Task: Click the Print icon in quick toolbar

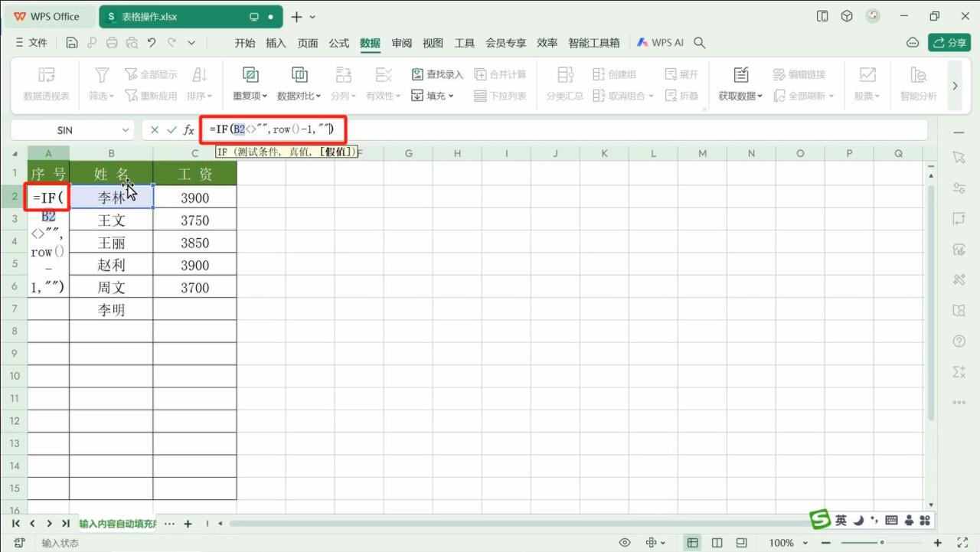Action: [113, 43]
